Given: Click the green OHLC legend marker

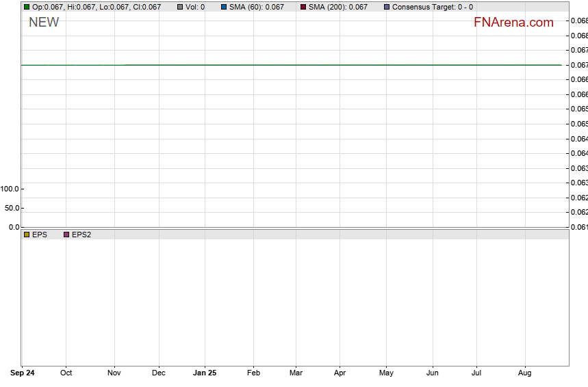Looking at the screenshot, I should (x=27, y=7).
